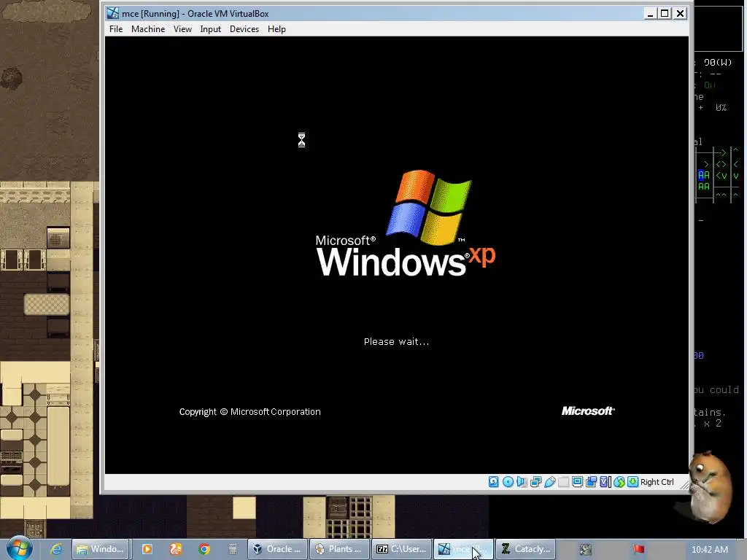The height and width of the screenshot is (560, 747).
Task: Click the grey system tray icon
Action: pyautogui.click(x=586, y=550)
